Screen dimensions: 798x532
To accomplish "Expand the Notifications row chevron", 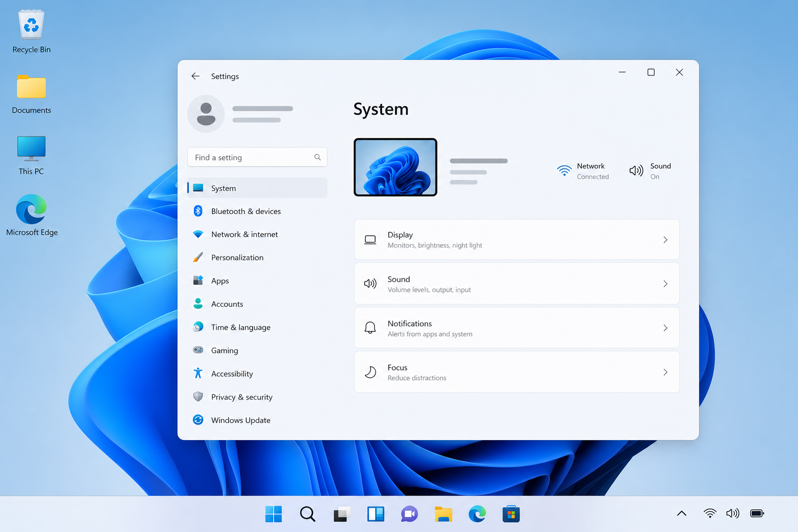I will [x=666, y=328].
